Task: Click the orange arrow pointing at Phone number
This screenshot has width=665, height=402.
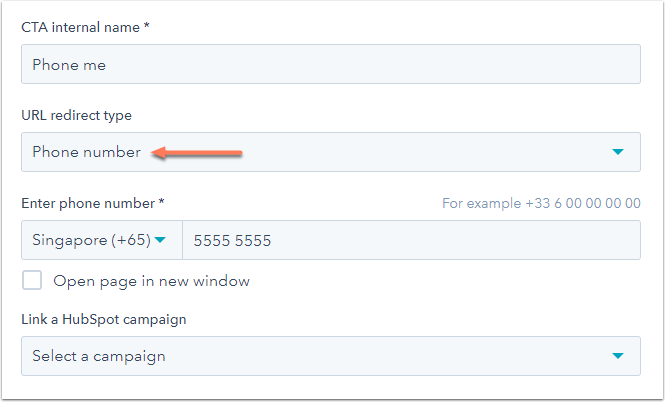Action: click(x=197, y=152)
